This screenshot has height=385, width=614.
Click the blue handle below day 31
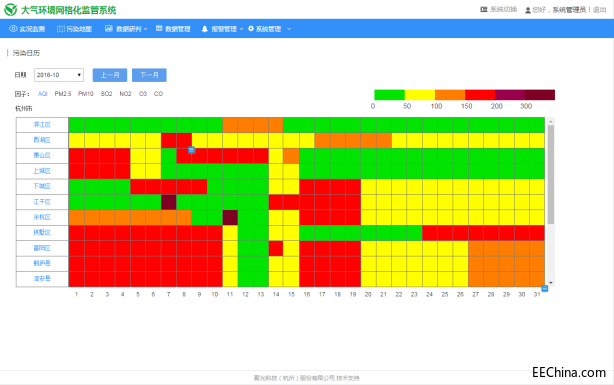coord(544,288)
